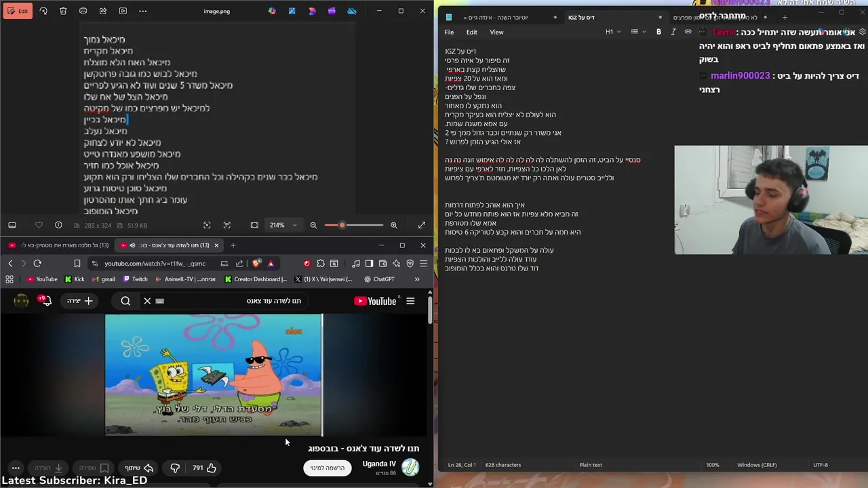Reload the YouTube page

[37, 264]
